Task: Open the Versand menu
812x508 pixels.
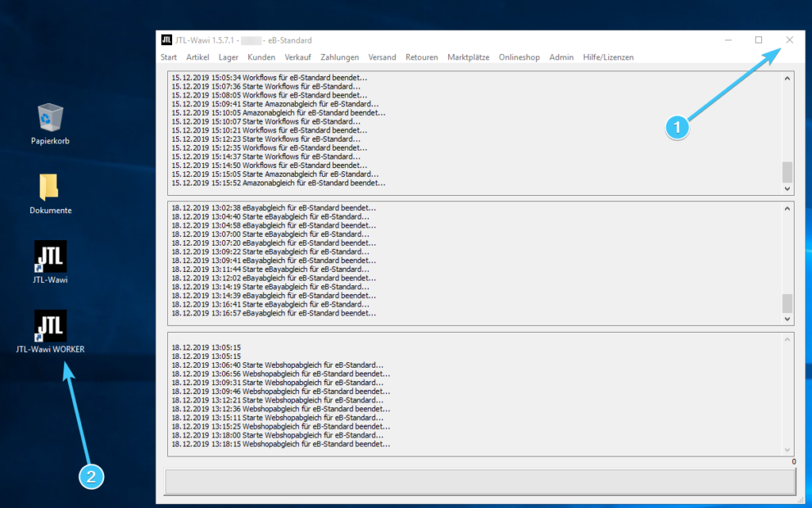Action: click(x=381, y=57)
